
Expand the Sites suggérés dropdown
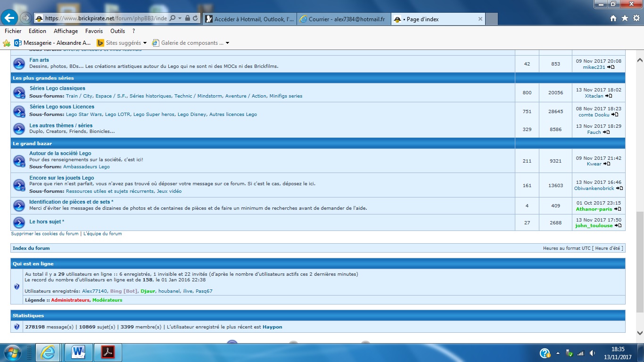146,42
